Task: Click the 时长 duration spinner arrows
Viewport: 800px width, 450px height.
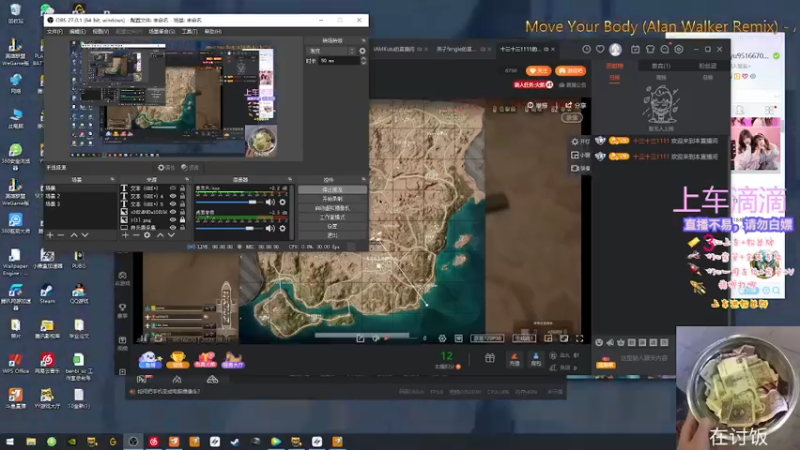Action: point(363,61)
